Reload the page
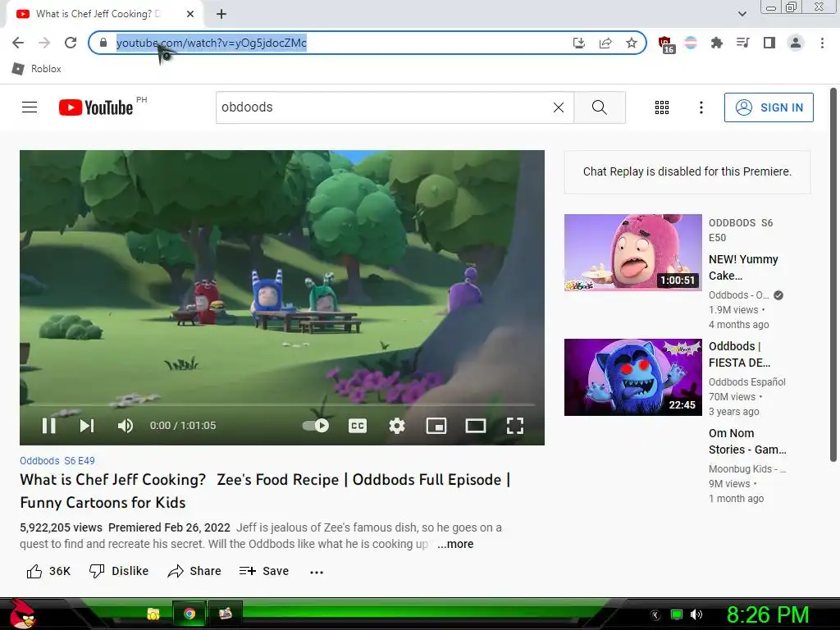840x630 pixels. coord(71,43)
